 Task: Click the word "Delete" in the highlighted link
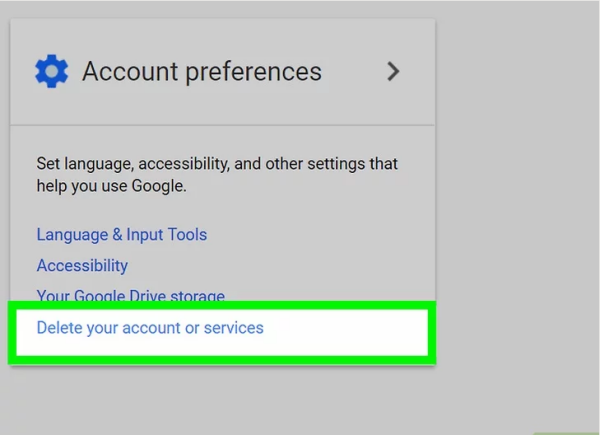pos(59,328)
